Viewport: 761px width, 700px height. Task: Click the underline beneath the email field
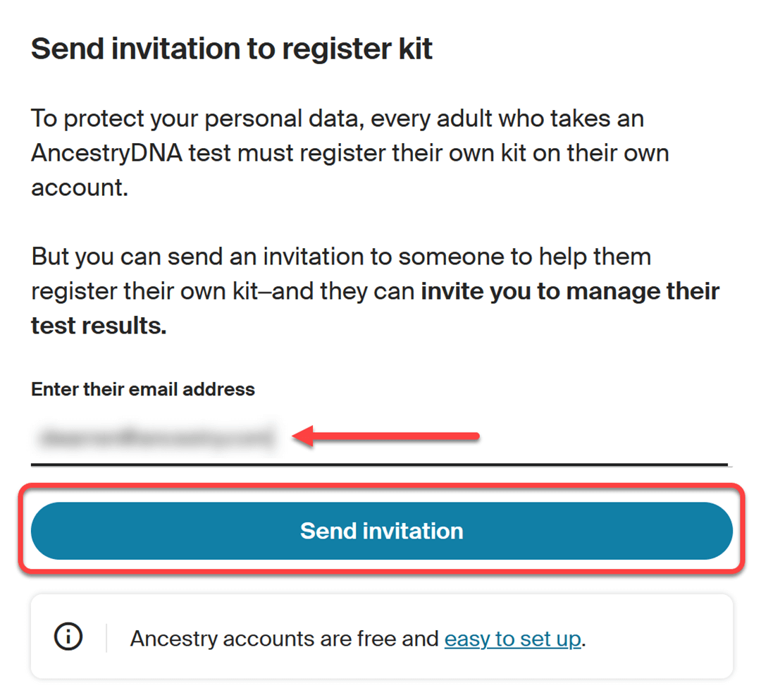coord(378,465)
